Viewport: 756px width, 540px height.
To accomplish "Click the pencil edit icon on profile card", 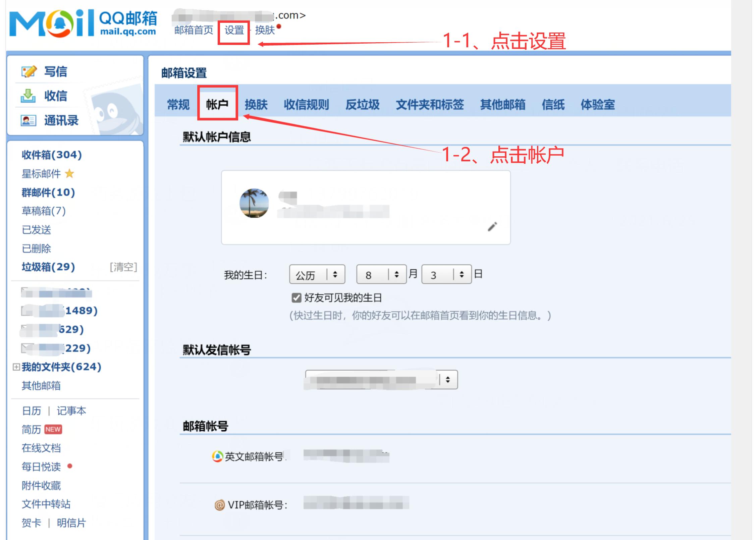I will pos(492,227).
